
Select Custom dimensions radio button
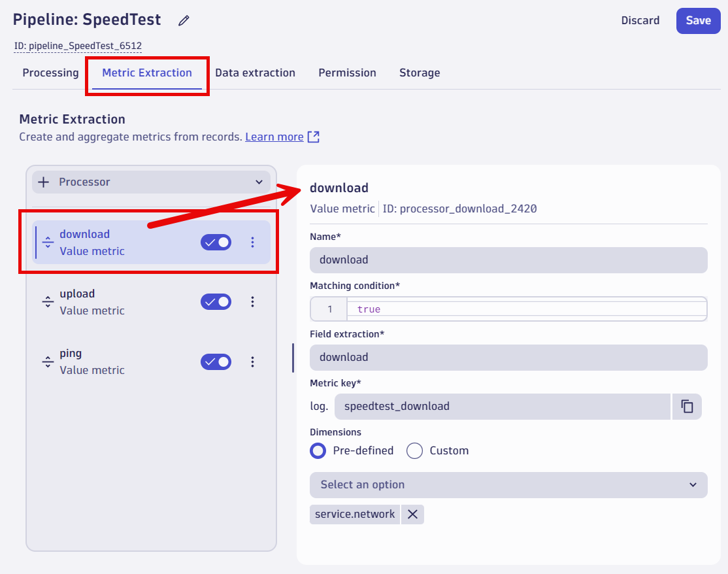click(414, 450)
